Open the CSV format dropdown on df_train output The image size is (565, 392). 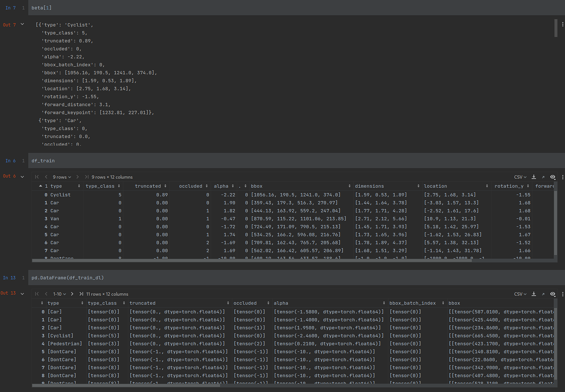point(520,176)
